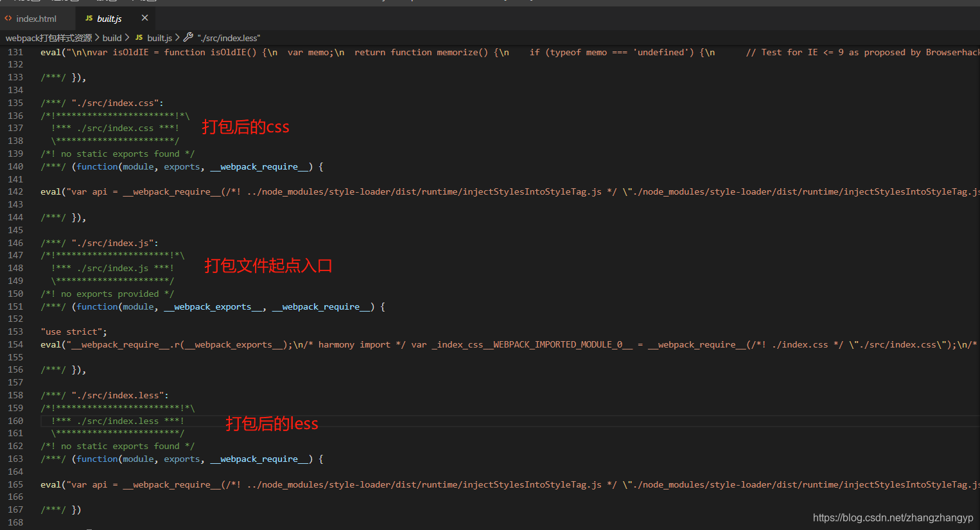Click "no static exports found" on line 139
Viewport: 980px width, 530px height.
pyautogui.click(x=120, y=154)
